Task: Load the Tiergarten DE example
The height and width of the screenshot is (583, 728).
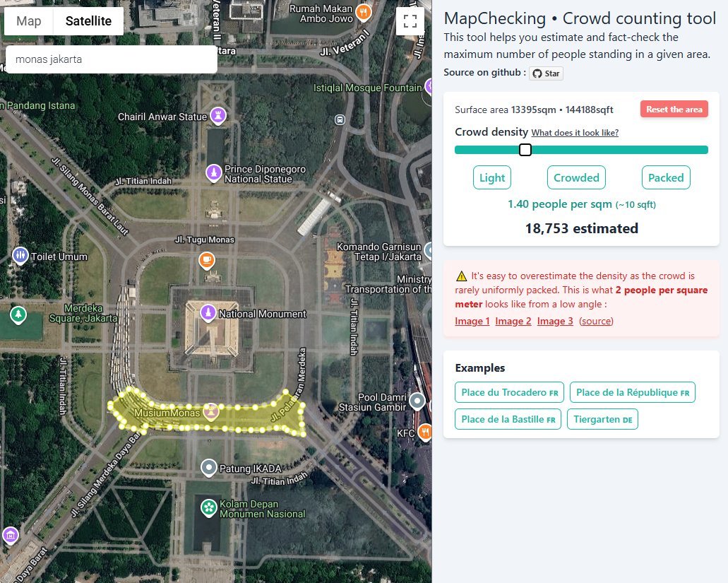Action: tap(602, 420)
